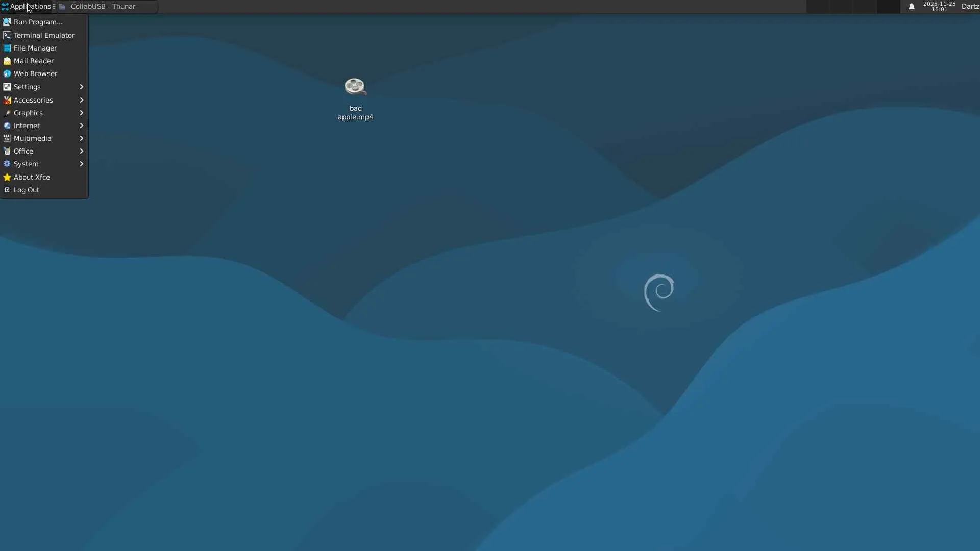Expand the Accessories submenu arrow
The image size is (980, 551).
click(81, 100)
